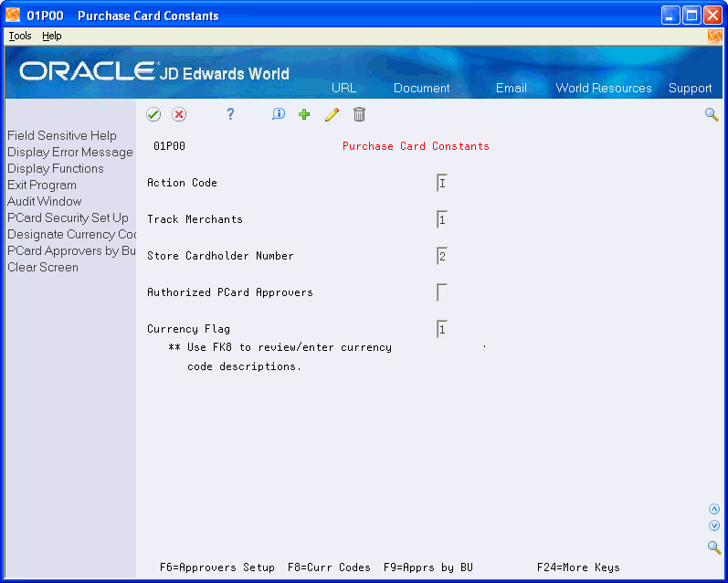This screenshot has height=583, width=728.
Task: Click the circled up arrow page-up icon
Action: tap(714, 509)
